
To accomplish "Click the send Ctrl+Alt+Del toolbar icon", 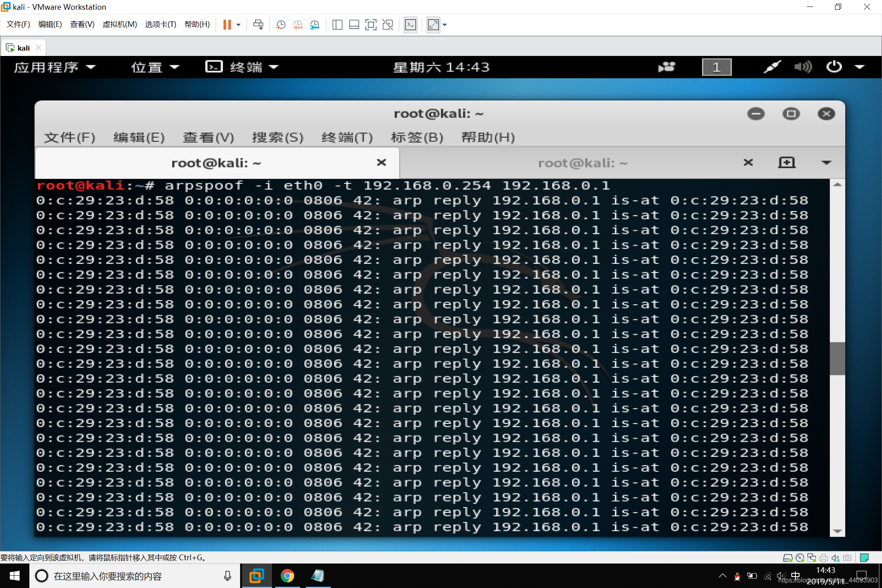I will tap(258, 25).
